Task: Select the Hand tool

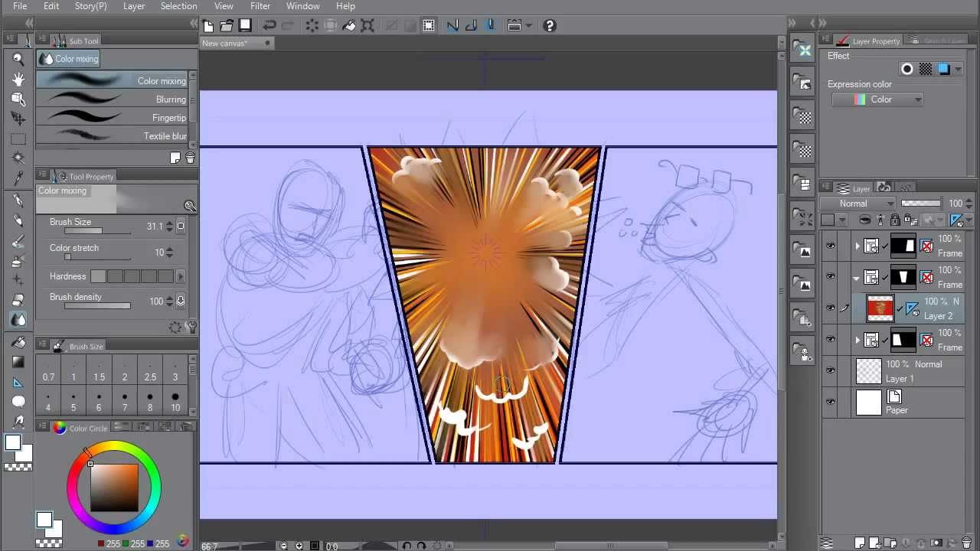Action: 18,79
